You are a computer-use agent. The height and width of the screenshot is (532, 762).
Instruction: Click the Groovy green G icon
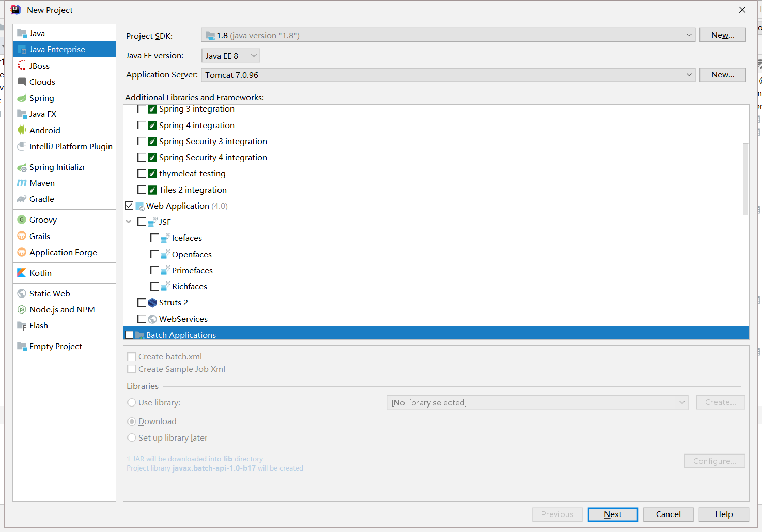pyautogui.click(x=22, y=220)
